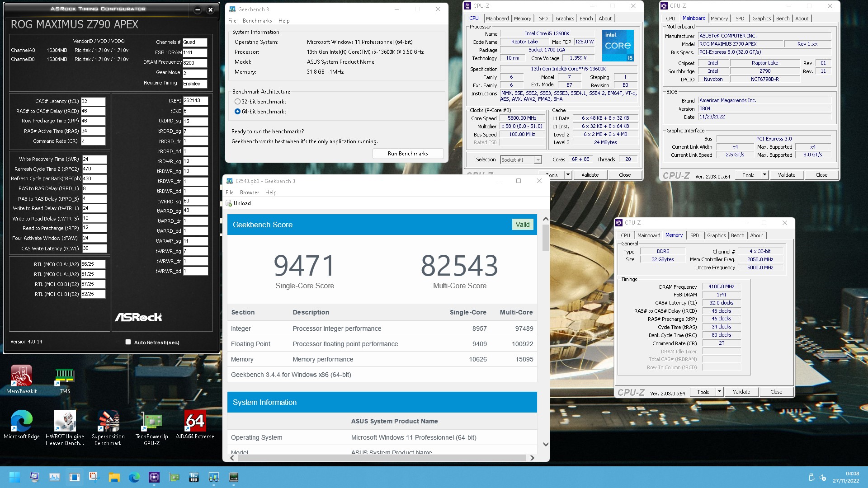Screen dimensions: 868x488
Task: Click the Edge icon in the taskbar
Action: (134, 477)
